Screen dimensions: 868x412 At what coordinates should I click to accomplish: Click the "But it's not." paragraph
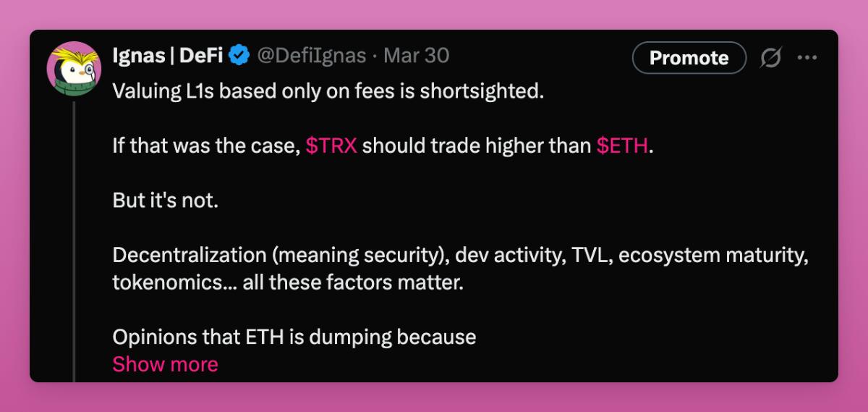165,201
